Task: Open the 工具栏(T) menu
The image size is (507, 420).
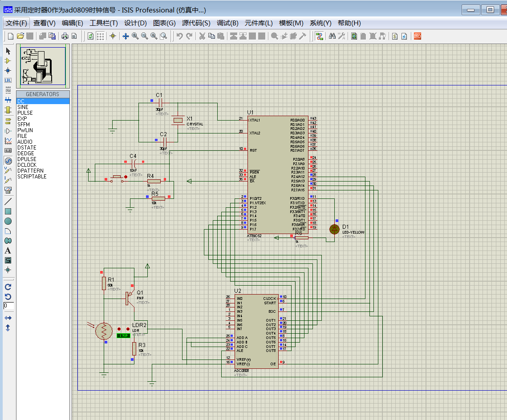Action: [x=104, y=23]
